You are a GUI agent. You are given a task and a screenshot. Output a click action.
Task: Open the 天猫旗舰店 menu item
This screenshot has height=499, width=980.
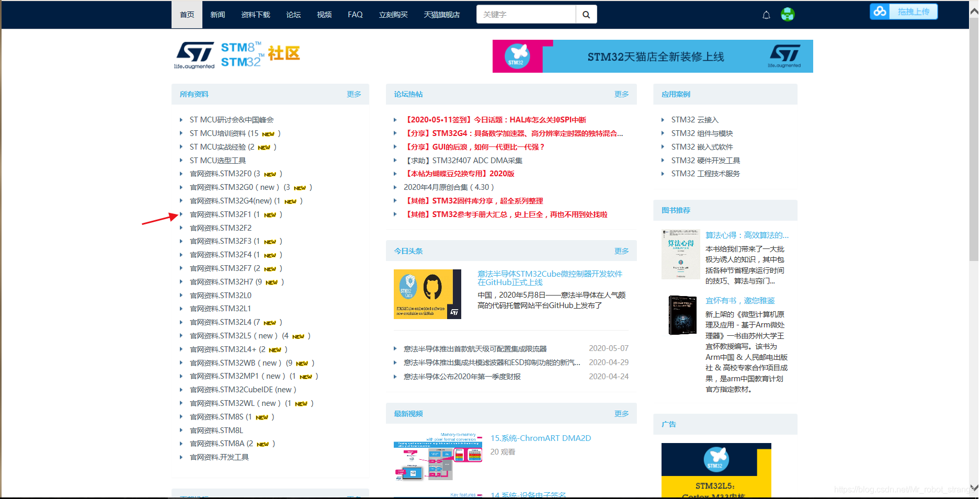[x=442, y=15]
